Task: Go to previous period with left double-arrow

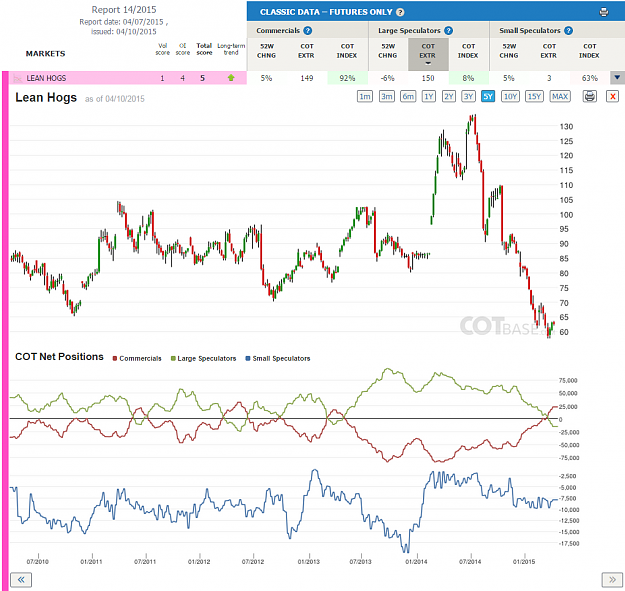Action: (x=21, y=579)
